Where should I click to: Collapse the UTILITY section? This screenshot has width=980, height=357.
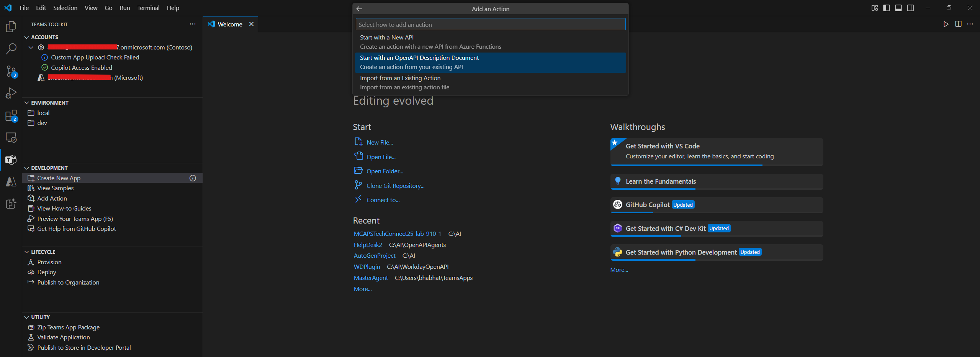point(26,317)
